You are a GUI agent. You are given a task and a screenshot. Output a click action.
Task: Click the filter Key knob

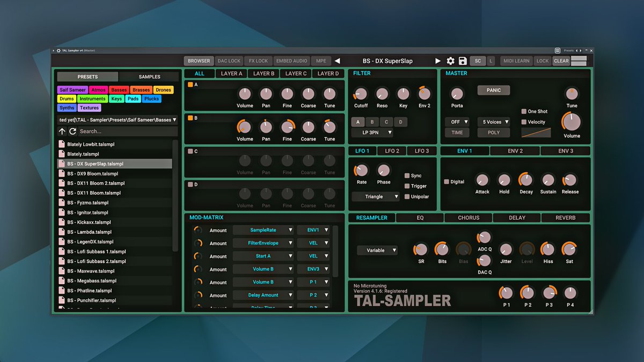[x=403, y=94]
